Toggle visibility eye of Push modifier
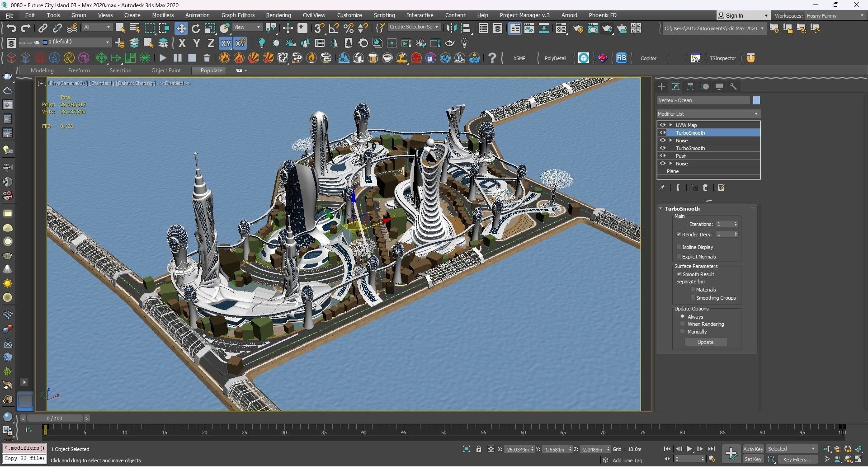 (x=663, y=155)
